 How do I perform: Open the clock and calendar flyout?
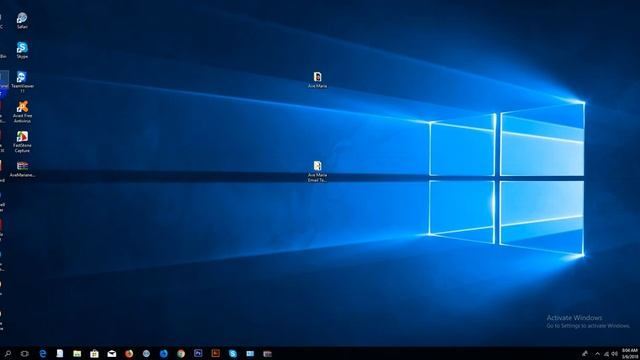pyautogui.click(x=630, y=353)
